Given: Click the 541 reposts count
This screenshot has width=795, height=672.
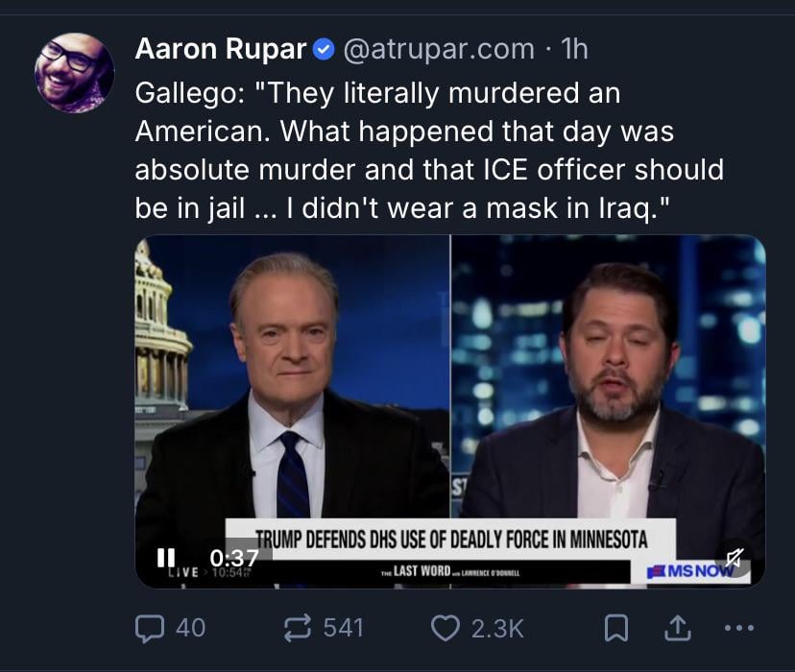Looking at the screenshot, I should 343,628.
